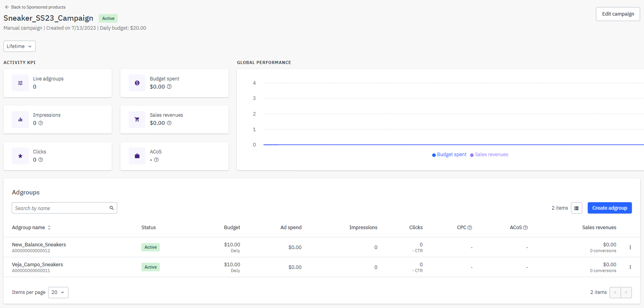Toggle Budget spent series in chart legend
Screen dimensions: 644x308
click(x=449, y=155)
